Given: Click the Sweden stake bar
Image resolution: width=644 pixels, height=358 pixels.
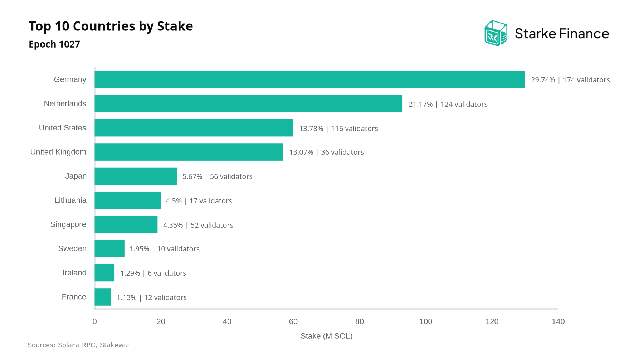Looking at the screenshot, I should 109,249.
